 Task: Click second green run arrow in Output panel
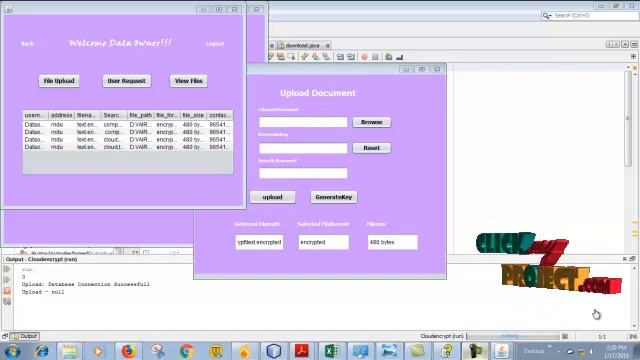point(7,280)
